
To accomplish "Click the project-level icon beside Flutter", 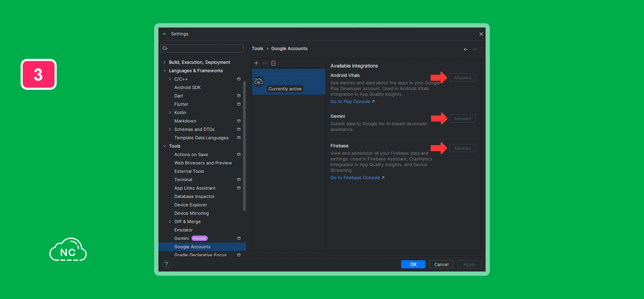I will 239,104.
